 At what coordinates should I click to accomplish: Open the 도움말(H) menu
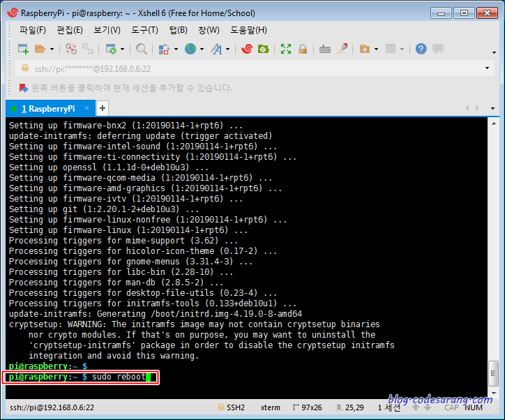248,30
